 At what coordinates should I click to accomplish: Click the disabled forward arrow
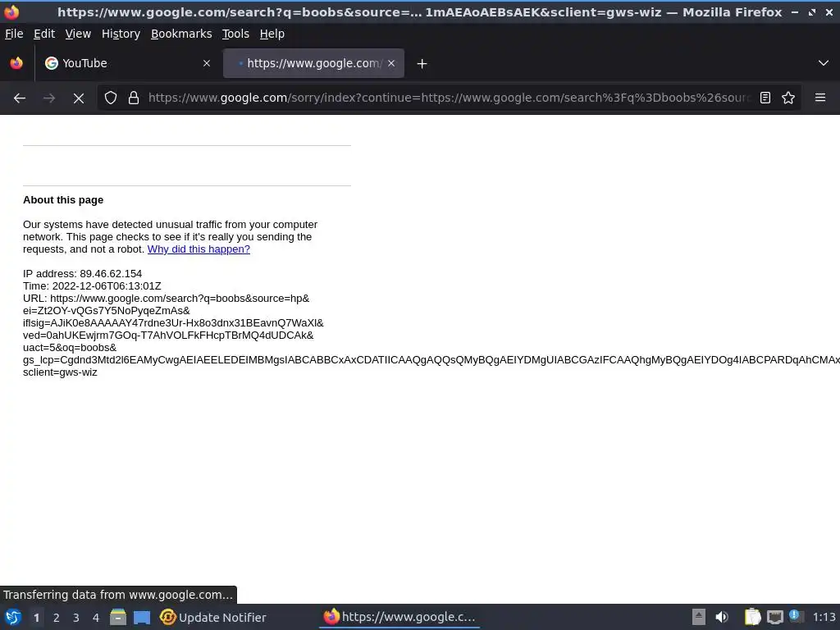pyautogui.click(x=48, y=98)
